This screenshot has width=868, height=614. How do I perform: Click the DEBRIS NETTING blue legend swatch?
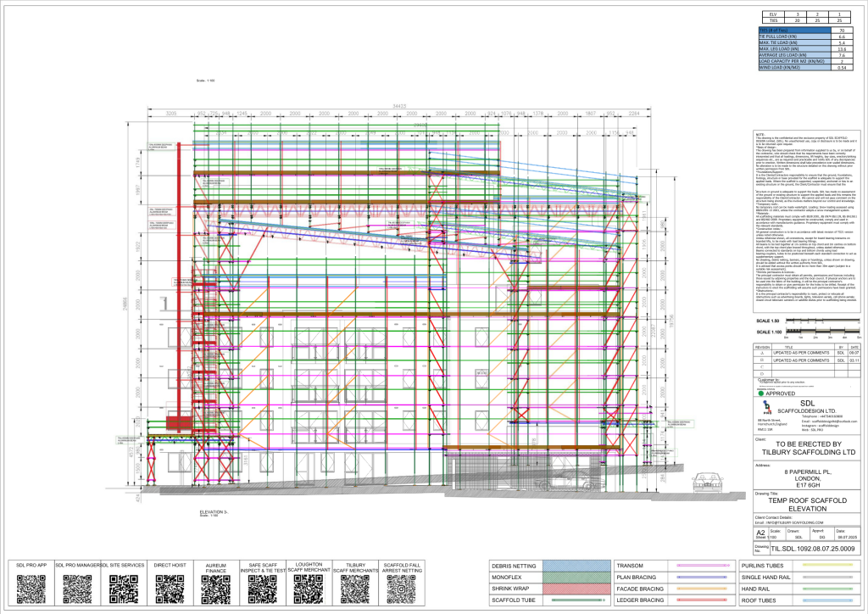(x=576, y=566)
